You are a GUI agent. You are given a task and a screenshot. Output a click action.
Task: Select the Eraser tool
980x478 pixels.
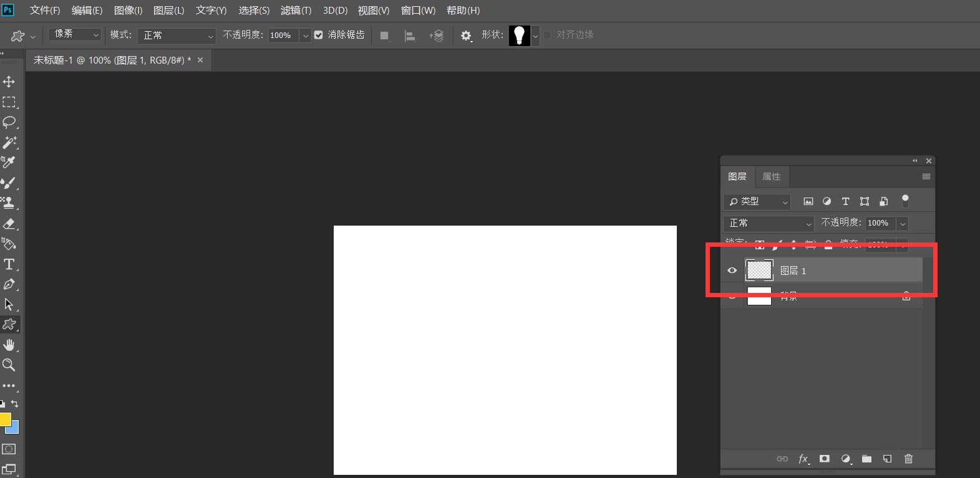tap(9, 223)
